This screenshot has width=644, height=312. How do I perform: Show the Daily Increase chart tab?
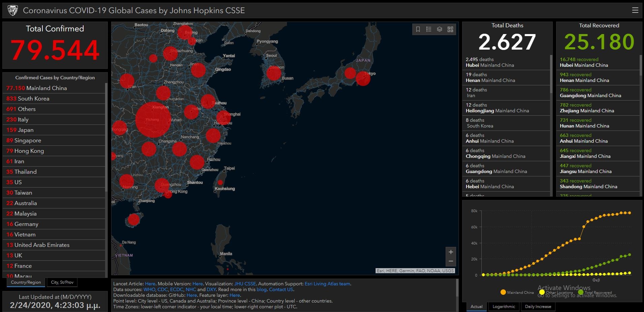click(538, 307)
